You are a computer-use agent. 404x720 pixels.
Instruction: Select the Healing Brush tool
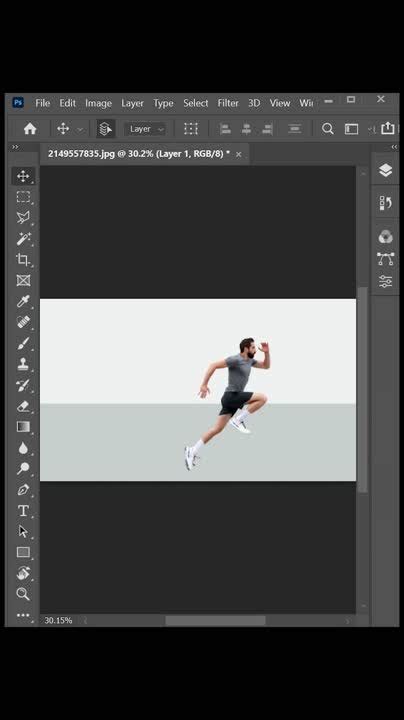[x=23, y=322]
